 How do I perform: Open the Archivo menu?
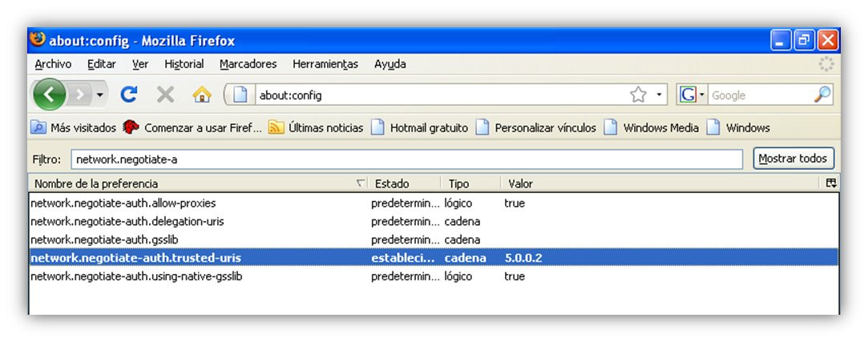(53, 64)
